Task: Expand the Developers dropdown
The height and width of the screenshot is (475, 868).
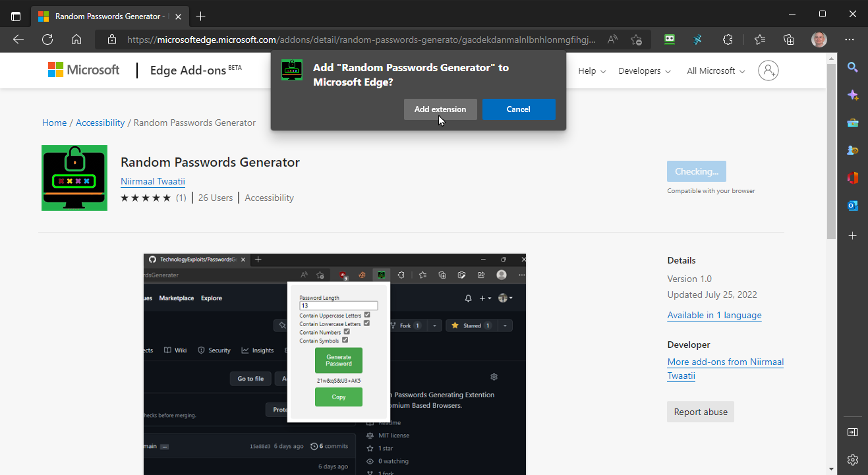Action: pyautogui.click(x=645, y=71)
